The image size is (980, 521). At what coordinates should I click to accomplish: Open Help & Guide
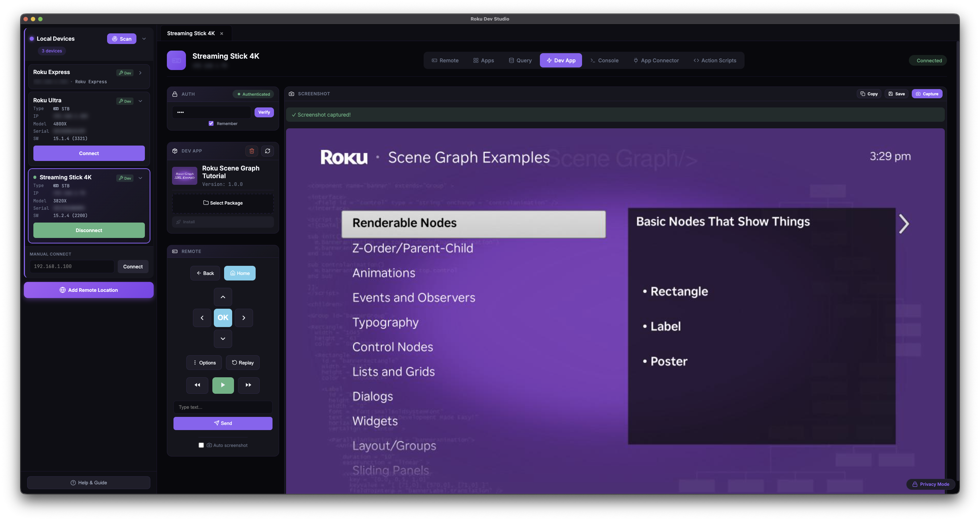pos(89,483)
